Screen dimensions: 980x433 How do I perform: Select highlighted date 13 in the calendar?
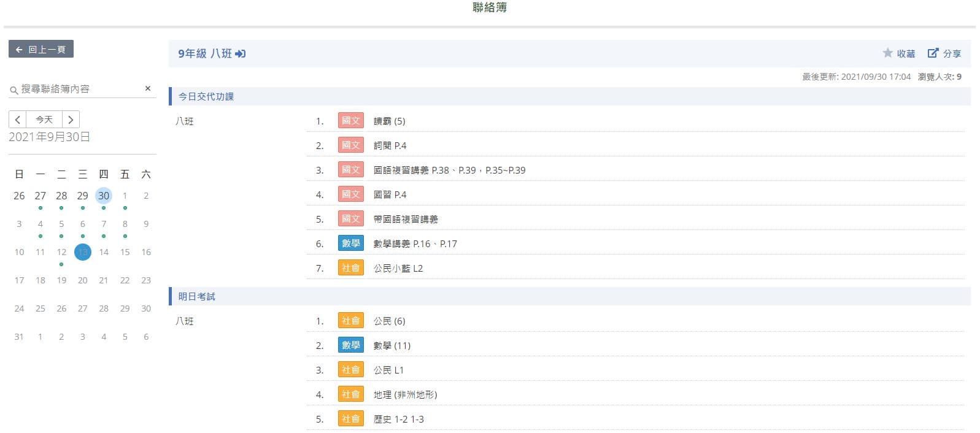coord(83,252)
